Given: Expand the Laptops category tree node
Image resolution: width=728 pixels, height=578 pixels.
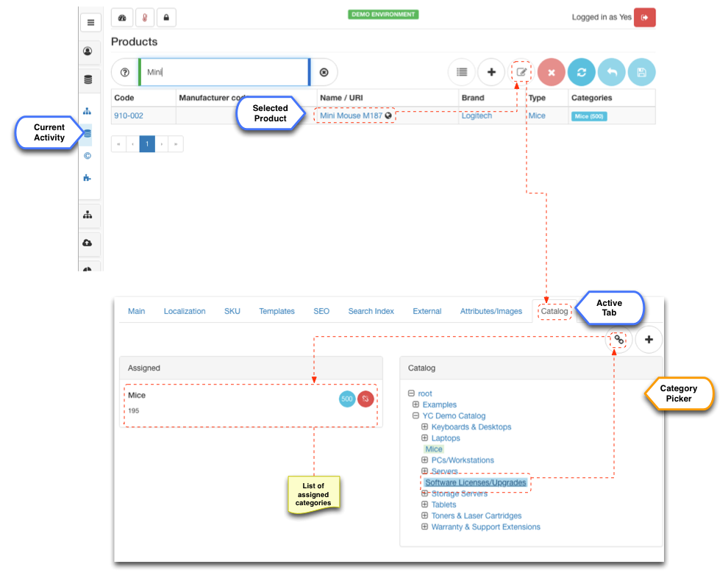Looking at the screenshot, I should tap(424, 438).
